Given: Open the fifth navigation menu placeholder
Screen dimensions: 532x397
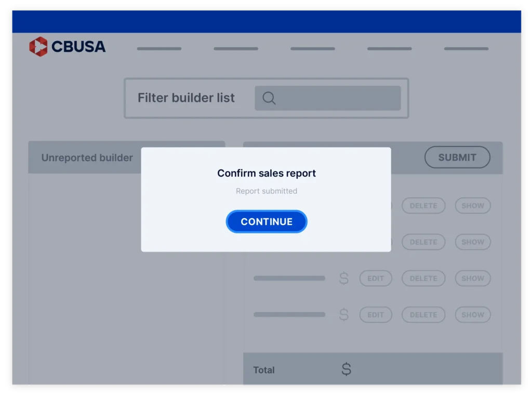Looking at the screenshot, I should [466, 48].
